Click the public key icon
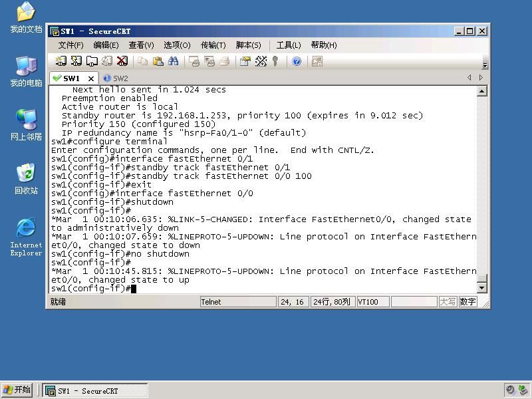This screenshot has height=399, width=532. 275,61
